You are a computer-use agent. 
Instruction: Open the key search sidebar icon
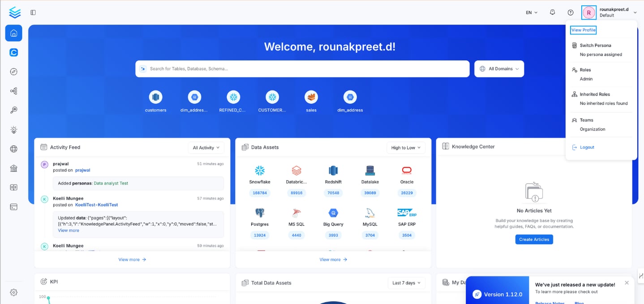pos(13,110)
